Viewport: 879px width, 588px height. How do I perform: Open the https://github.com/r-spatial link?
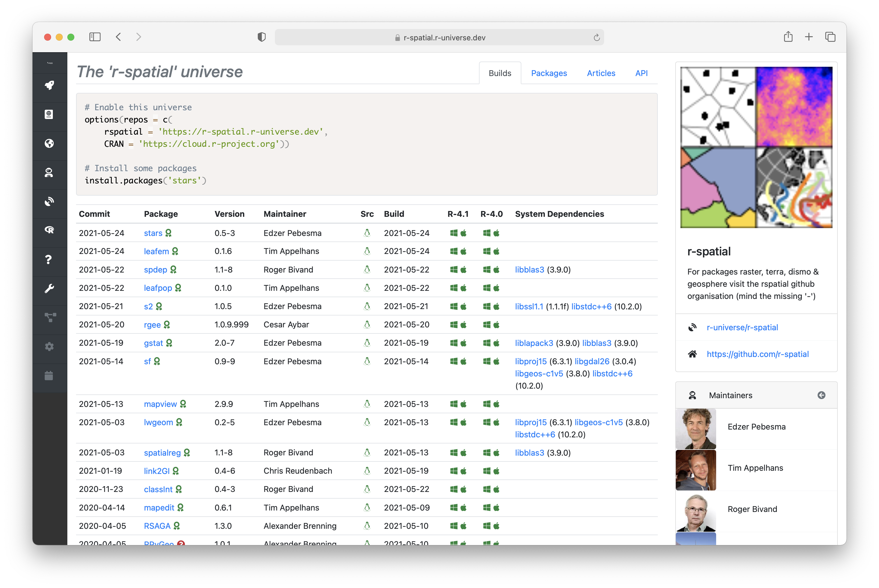tap(757, 354)
